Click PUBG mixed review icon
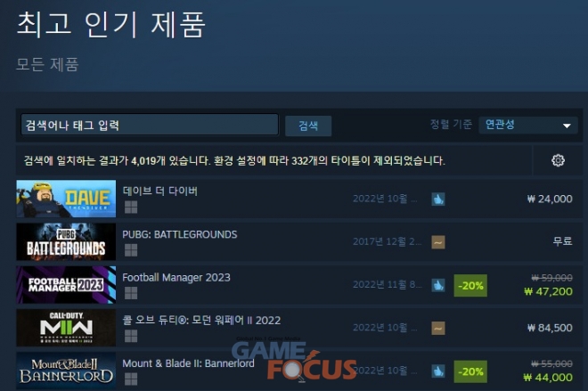This screenshot has width=588, height=391. point(438,242)
